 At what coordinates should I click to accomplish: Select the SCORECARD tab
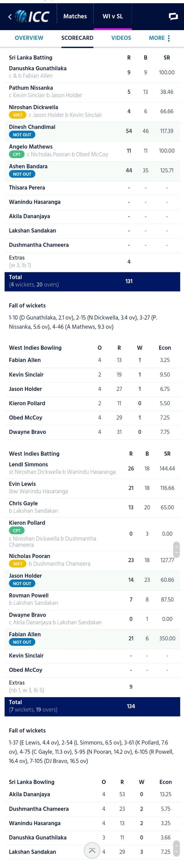(x=77, y=38)
